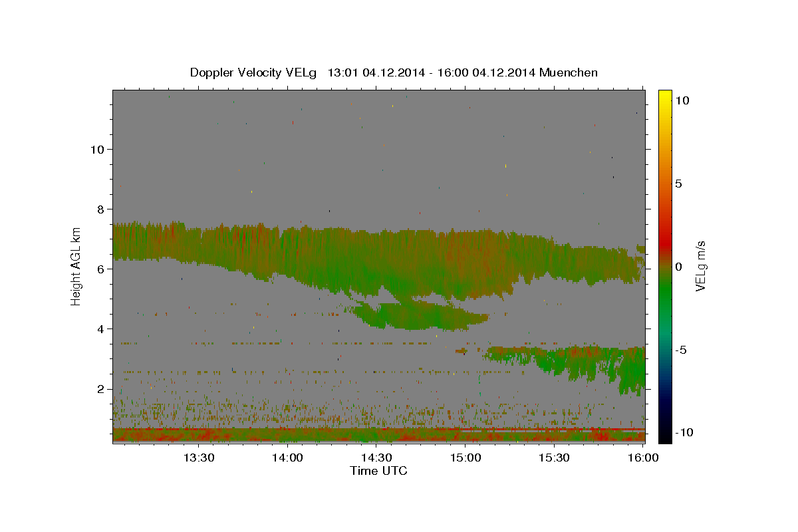The image size is (798, 532).
Task: Click the isolated cloud patch near 4 km
Action: point(419,315)
